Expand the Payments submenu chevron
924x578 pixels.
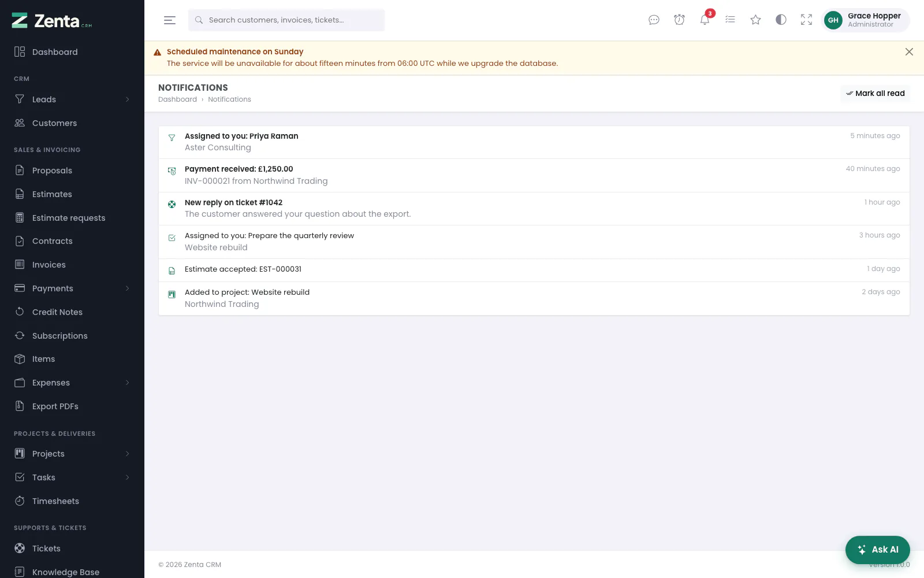click(x=128, y=288)
